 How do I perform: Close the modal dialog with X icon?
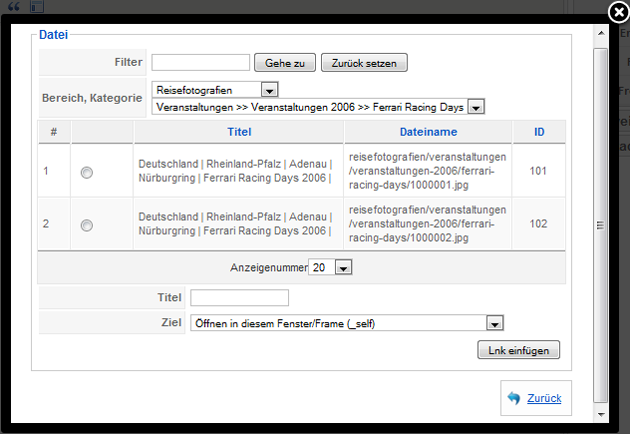(x=619, y=12)
